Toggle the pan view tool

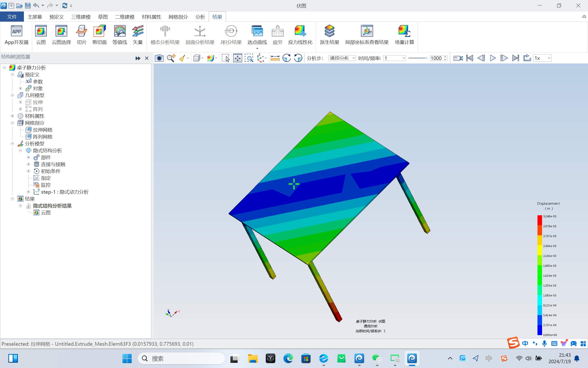(237, 58)
